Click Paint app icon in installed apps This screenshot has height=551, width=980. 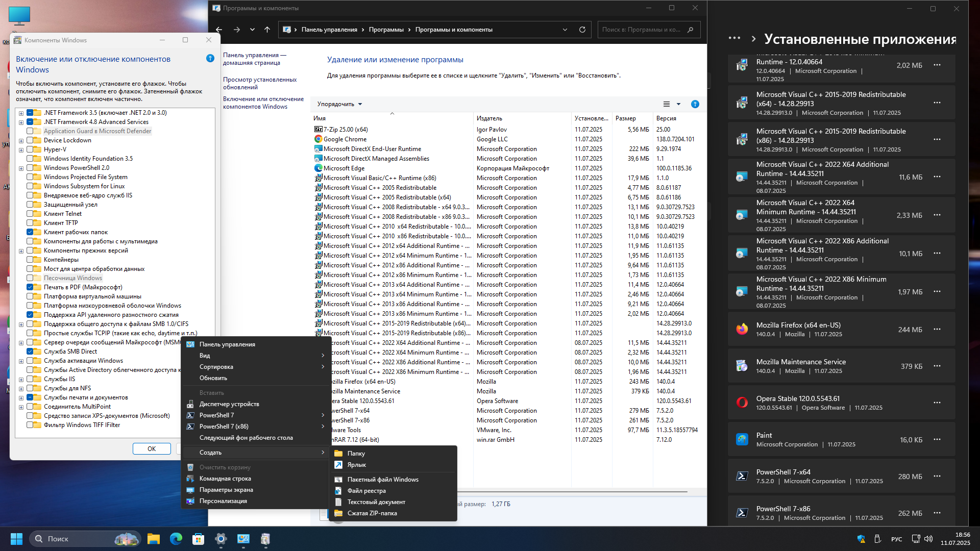point(742,440)
